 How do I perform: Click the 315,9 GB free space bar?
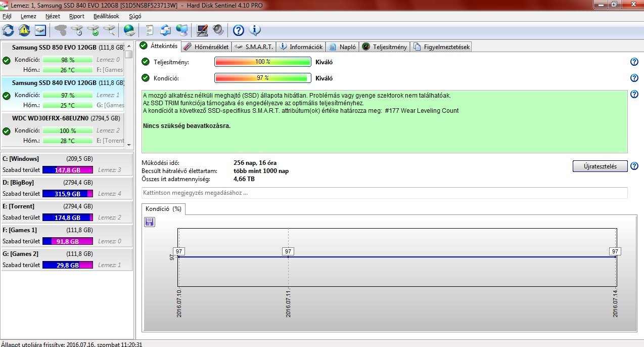coord(68,194)
